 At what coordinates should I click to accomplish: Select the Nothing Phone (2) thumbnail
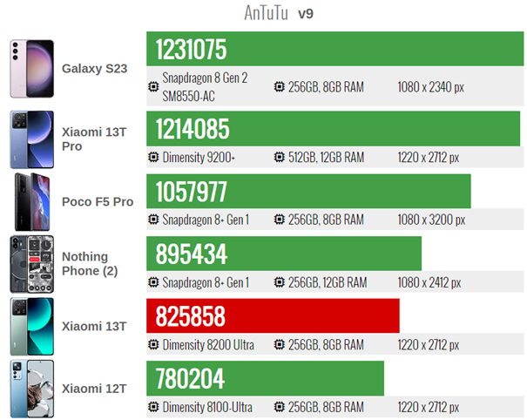pos(32,264)
